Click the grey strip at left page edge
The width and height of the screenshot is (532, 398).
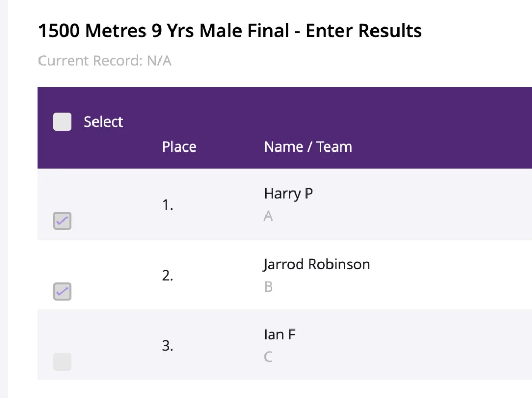coord(4,199)
